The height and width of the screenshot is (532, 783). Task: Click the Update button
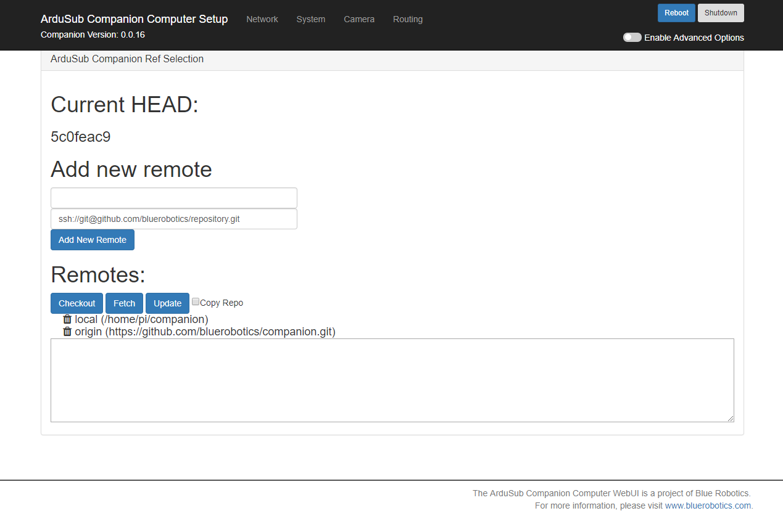point(167,303)
